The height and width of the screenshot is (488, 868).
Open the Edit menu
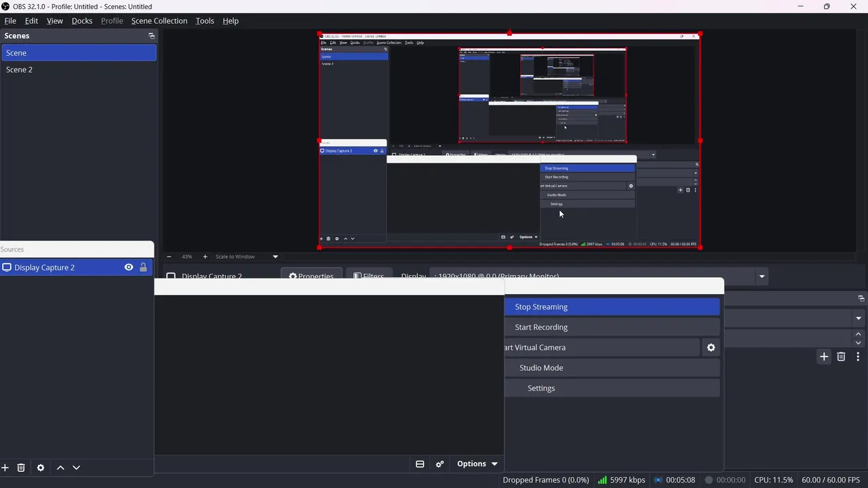click(31, 21)
